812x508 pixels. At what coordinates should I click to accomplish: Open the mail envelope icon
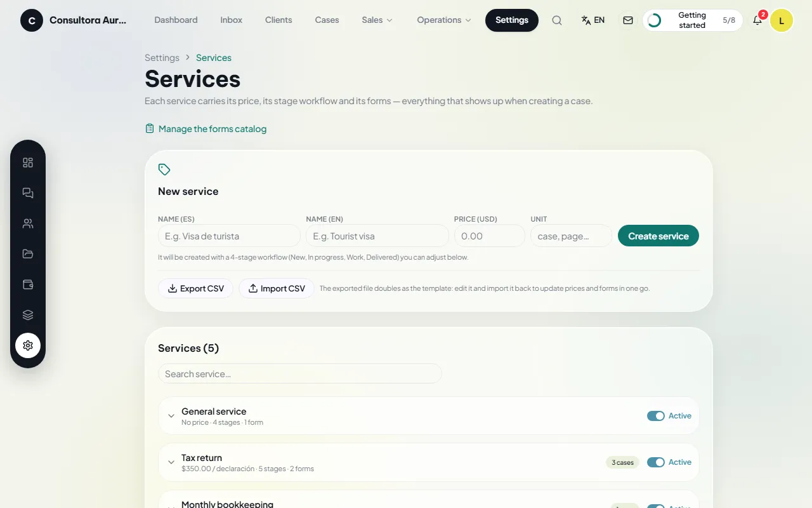click(628, 20)
